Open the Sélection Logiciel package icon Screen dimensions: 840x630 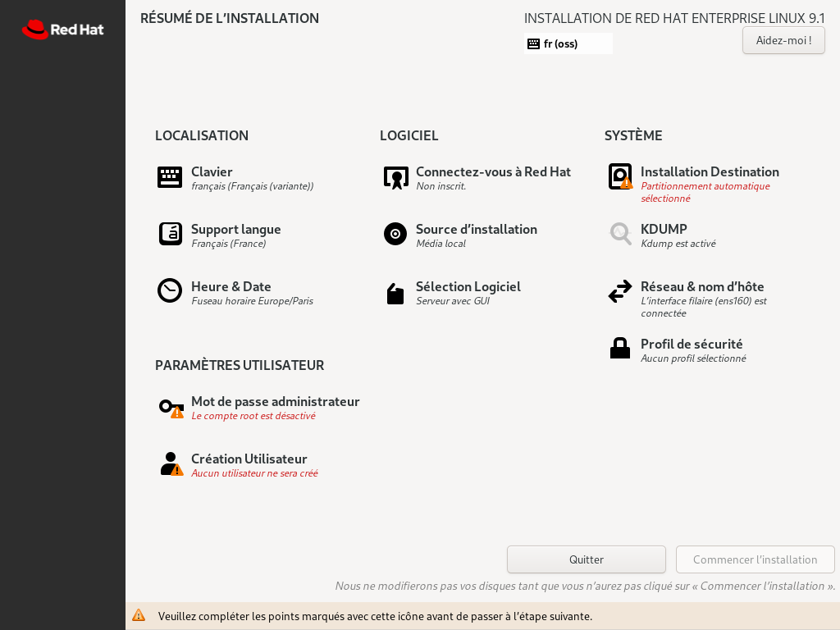click(x=395, y=293)
